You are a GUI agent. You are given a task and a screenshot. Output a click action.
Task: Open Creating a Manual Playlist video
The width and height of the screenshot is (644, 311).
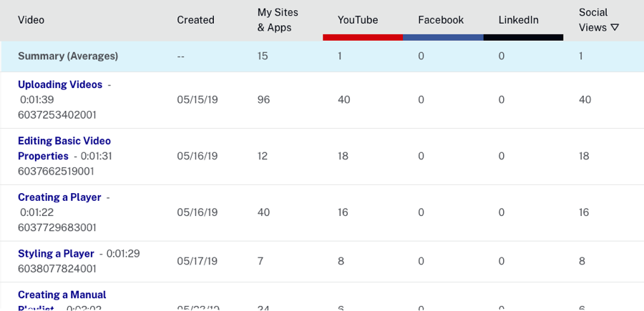pos(62,295)
